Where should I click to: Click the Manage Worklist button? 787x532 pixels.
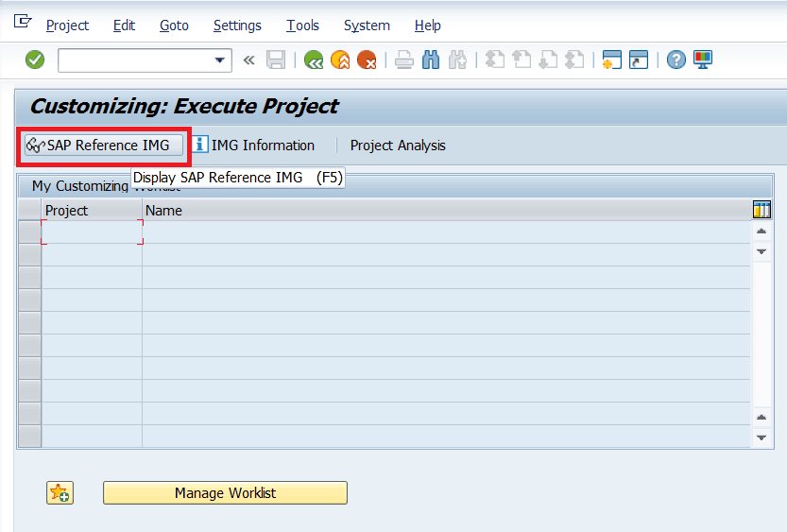click(x=226, y=493)
